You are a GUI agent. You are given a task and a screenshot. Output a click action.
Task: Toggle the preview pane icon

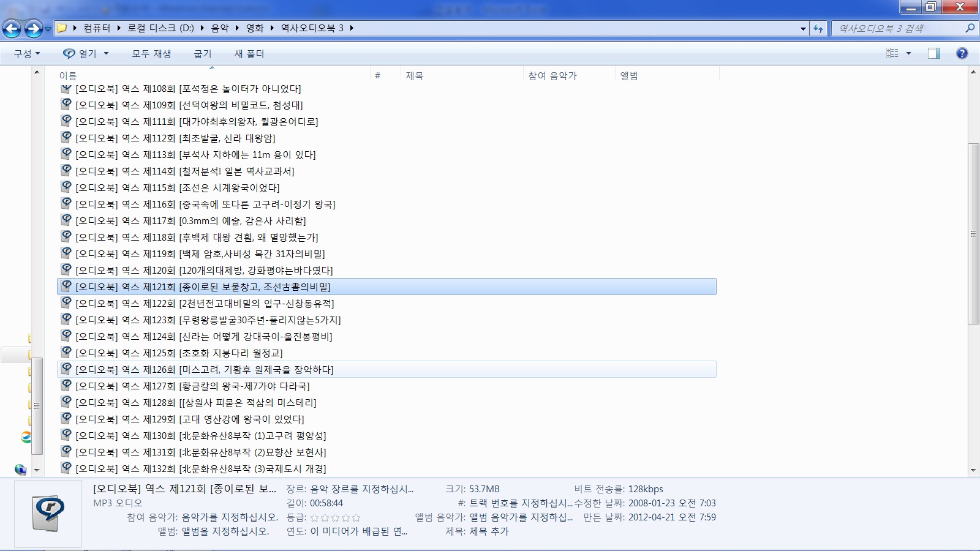coord(933,54)
